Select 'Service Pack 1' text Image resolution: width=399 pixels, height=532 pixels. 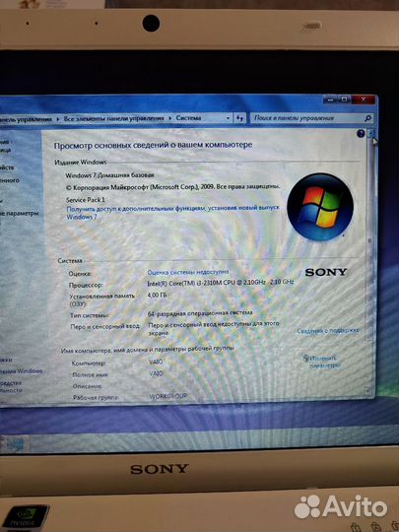click(86, 199)
